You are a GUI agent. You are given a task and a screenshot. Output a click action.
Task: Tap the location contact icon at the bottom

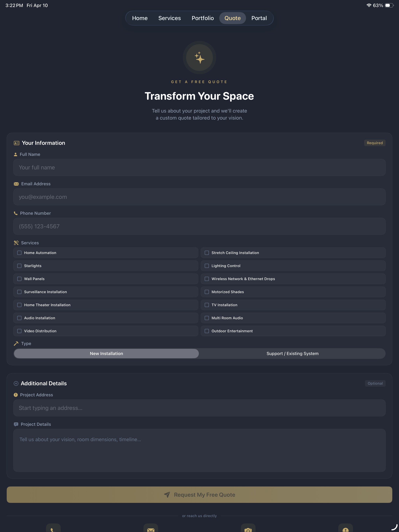[x=346, y=528]
